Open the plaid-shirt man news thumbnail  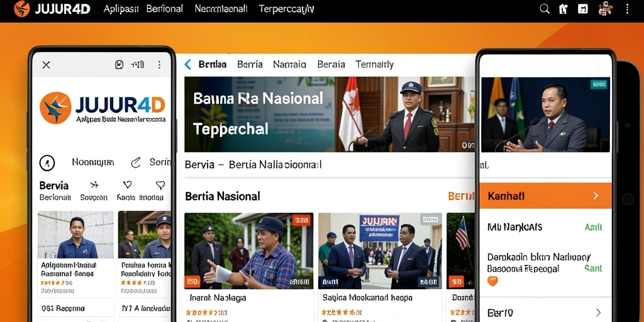(249, 250)
